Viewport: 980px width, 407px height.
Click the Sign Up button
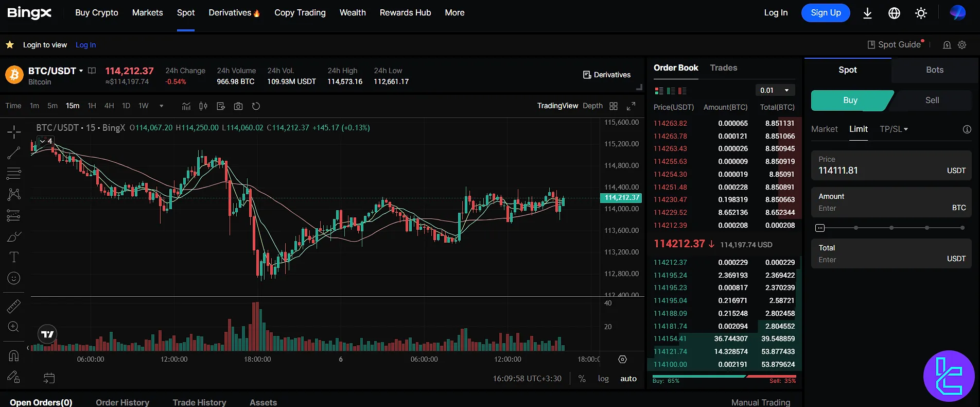point(826,13)
